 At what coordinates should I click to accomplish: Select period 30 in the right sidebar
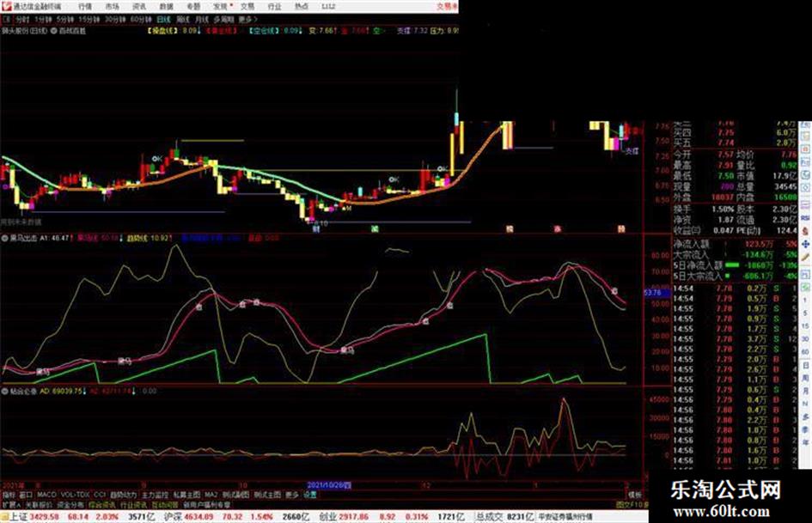tap(805, 338)
